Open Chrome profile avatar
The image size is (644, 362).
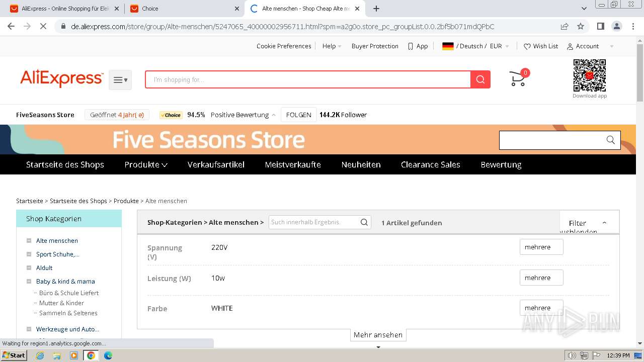[x=616, y=27]
